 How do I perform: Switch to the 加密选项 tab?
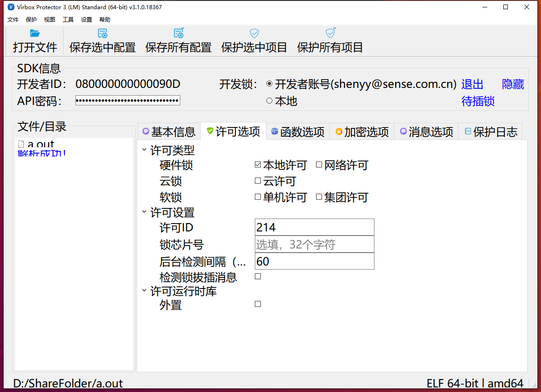click(363, 132)
